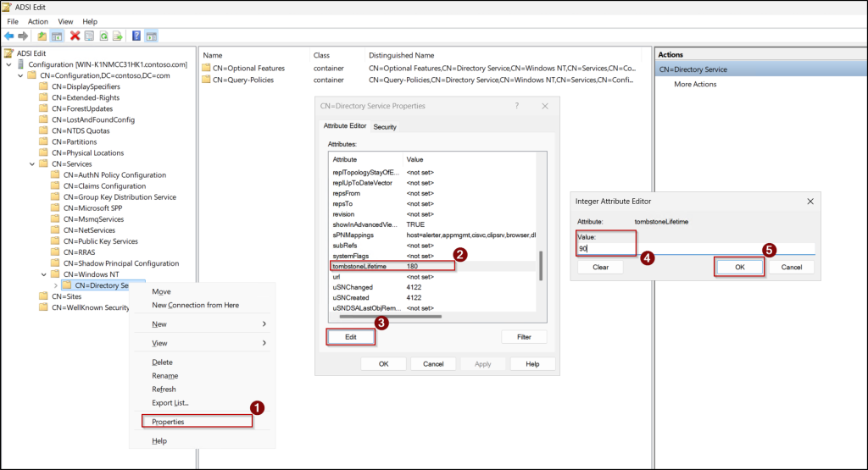Click More Actions in the Actions pane
The image size is (868, 470).
(x=695, y=84)
